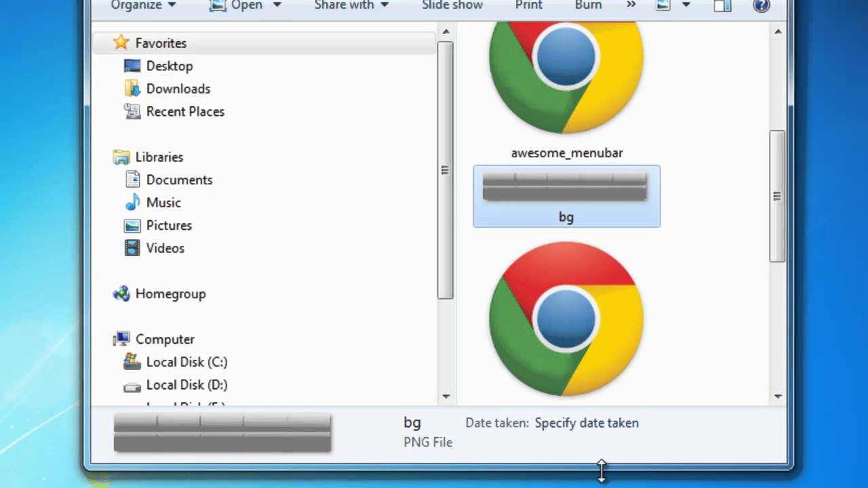Click the awesome_menubar file name
The height and width of the screenshot is (488, 868).
(x=567, y=153)
